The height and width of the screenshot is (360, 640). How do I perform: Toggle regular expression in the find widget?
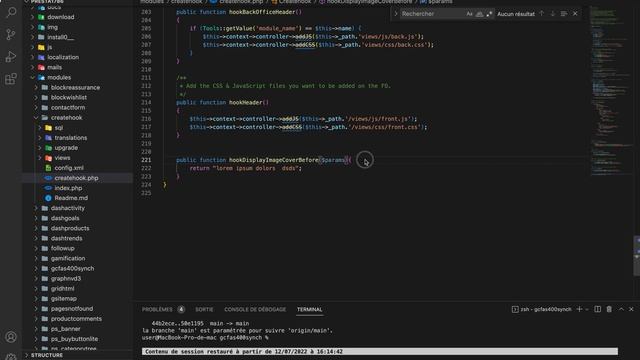pos(489,14)
